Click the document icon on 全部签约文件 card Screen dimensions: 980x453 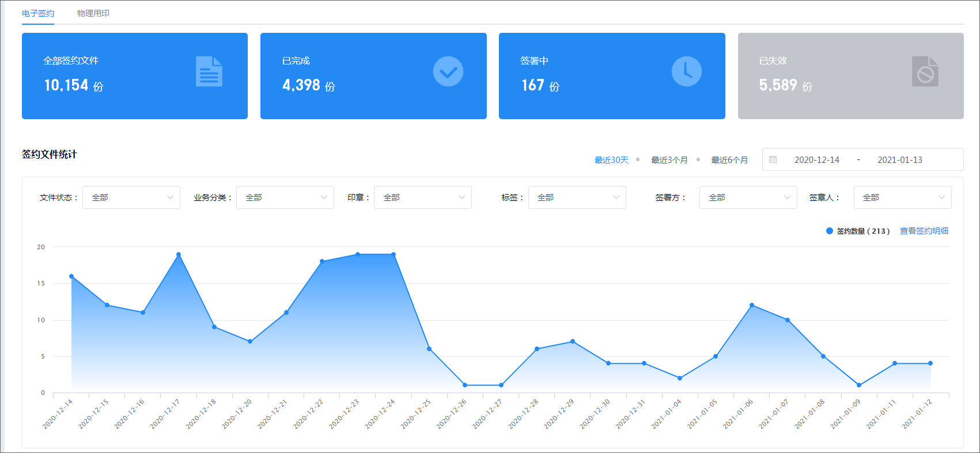(x=209, y=71)
